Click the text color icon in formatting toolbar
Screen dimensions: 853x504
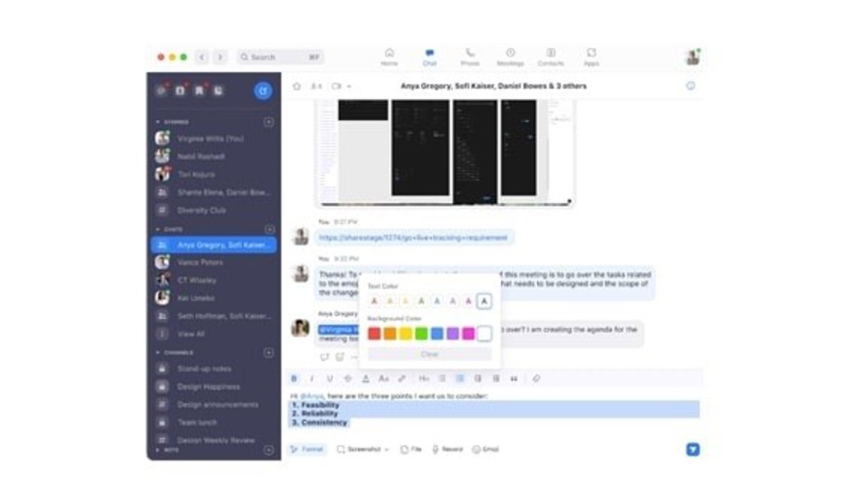365,379
